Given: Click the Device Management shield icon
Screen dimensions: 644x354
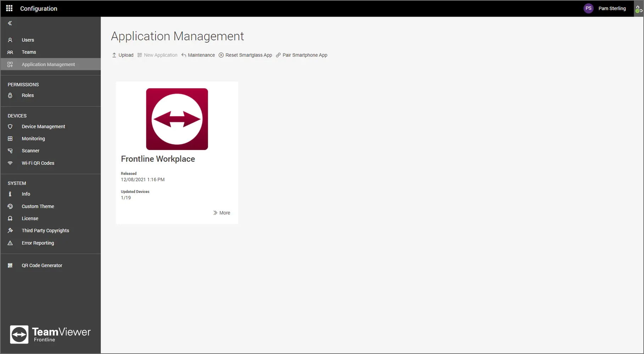Looking at the screenshot, I should pyautogui.click(x=10, y=126).
